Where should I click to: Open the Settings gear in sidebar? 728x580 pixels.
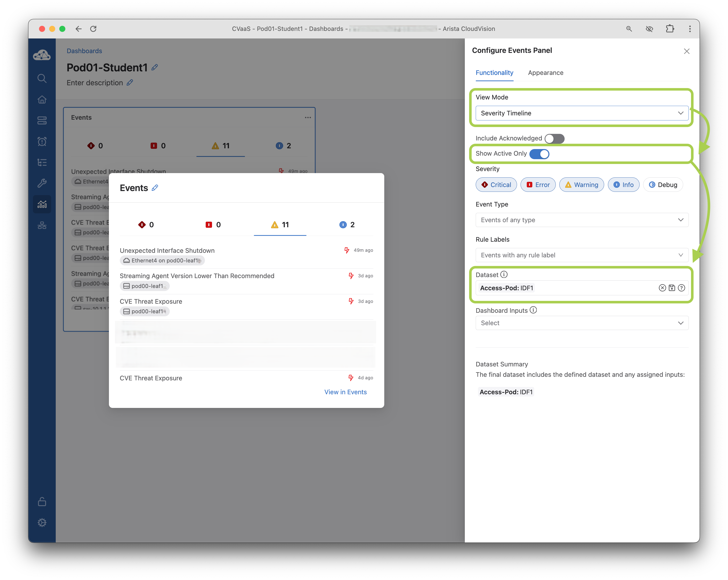(x=42, y=523)
